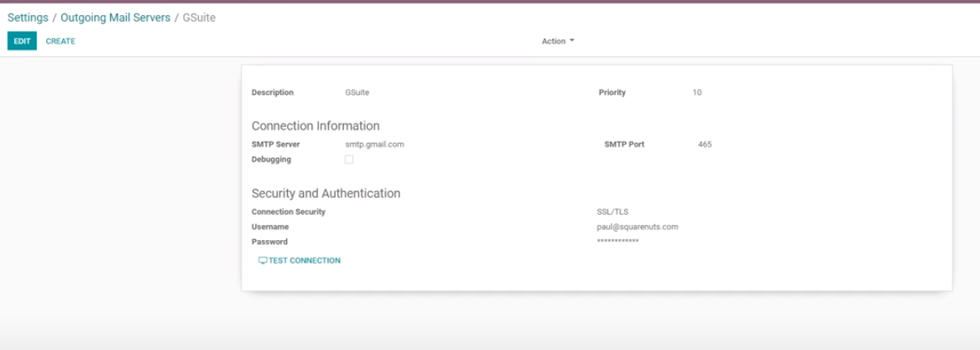Click the Connection Information heading
This screenshot has width=980, height=350.
click(x=315, y=126)
